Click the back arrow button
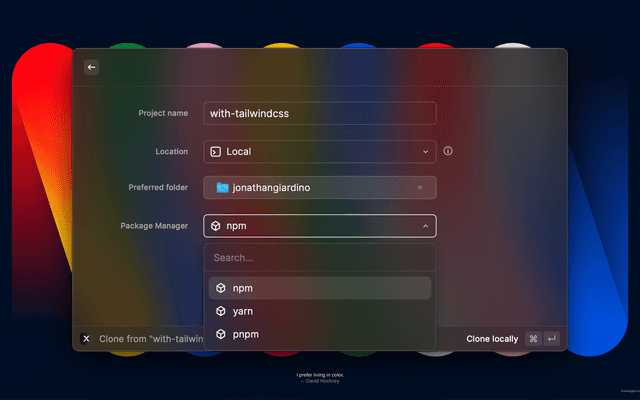 (91, 67)
